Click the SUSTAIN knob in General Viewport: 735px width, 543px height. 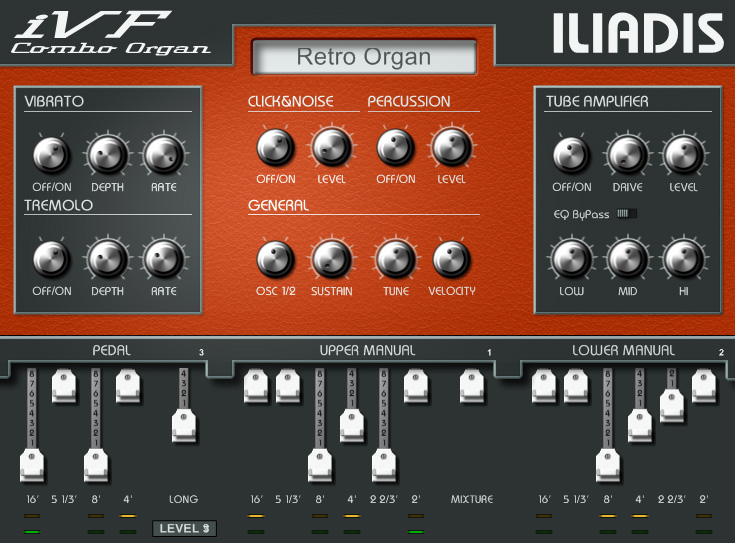point(331,259)
